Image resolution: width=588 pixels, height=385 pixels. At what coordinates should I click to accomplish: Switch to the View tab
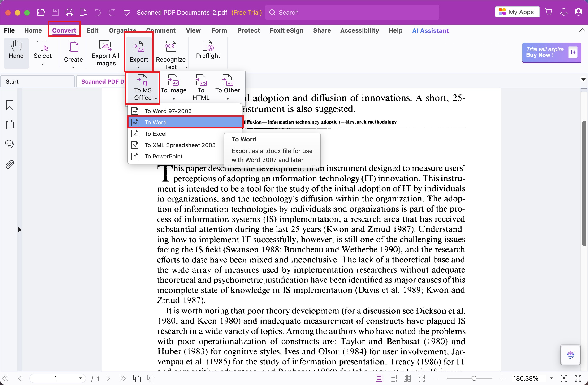click(x=193, y=30)
